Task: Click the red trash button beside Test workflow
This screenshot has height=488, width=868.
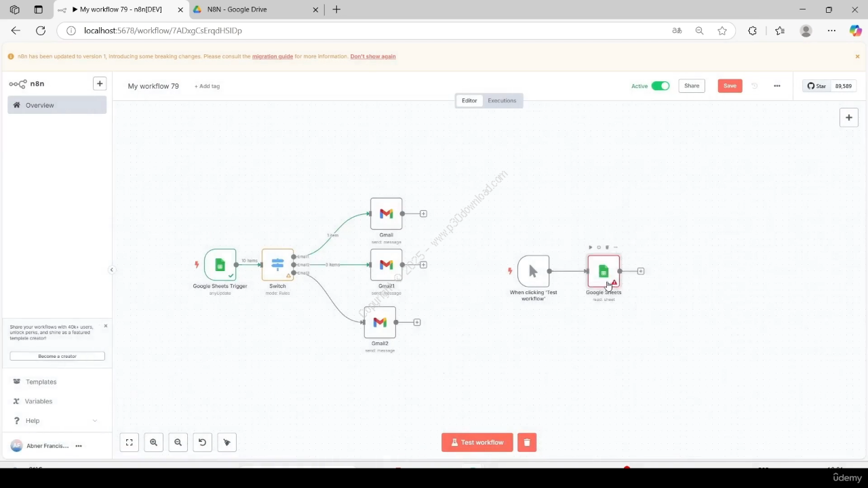Action: pos(527,443)
